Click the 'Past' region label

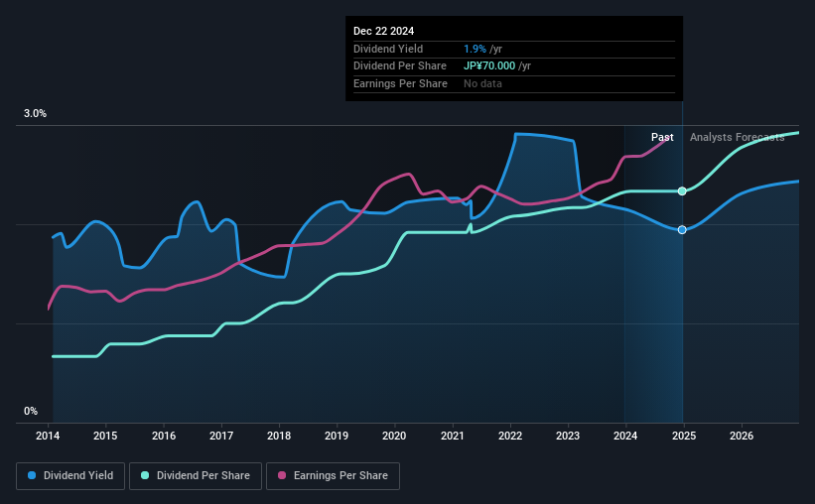[662, 137]
